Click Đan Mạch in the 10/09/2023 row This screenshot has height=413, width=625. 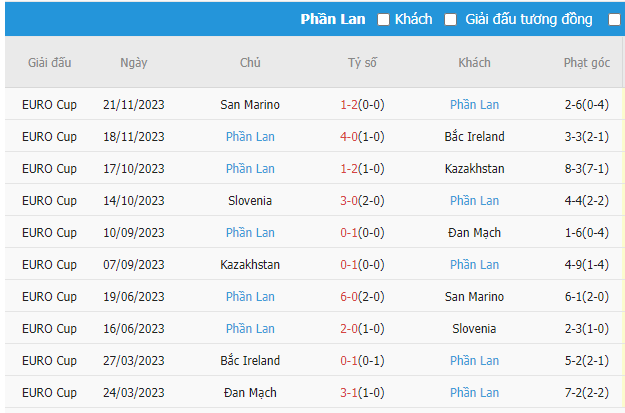tap(474, 233)
